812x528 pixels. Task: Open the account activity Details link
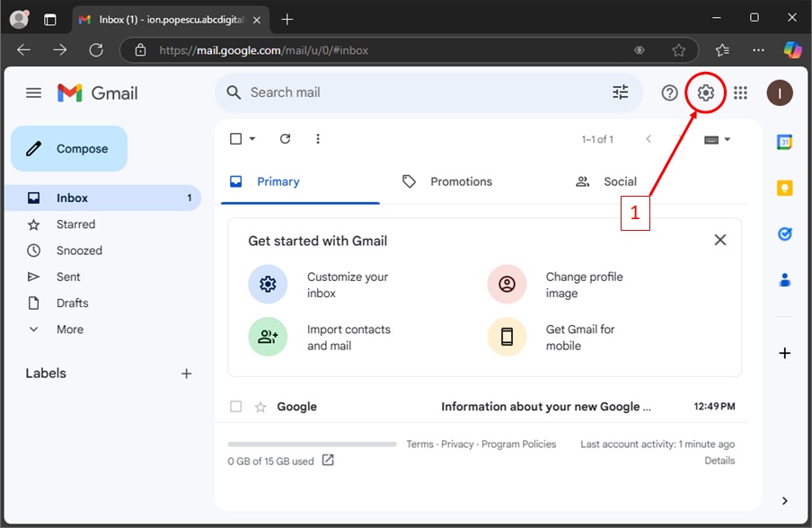(719, 461)
